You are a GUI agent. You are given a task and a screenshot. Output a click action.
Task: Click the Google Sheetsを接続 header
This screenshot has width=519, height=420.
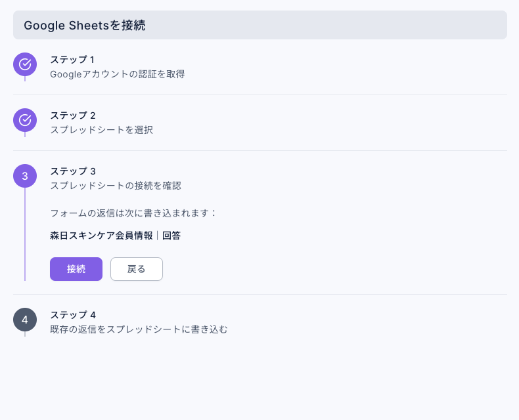(260, 25)
